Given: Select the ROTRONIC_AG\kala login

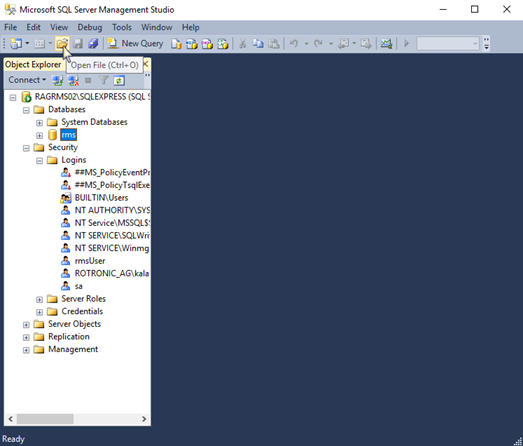Looking at the screenshot, I should (112, 274).
